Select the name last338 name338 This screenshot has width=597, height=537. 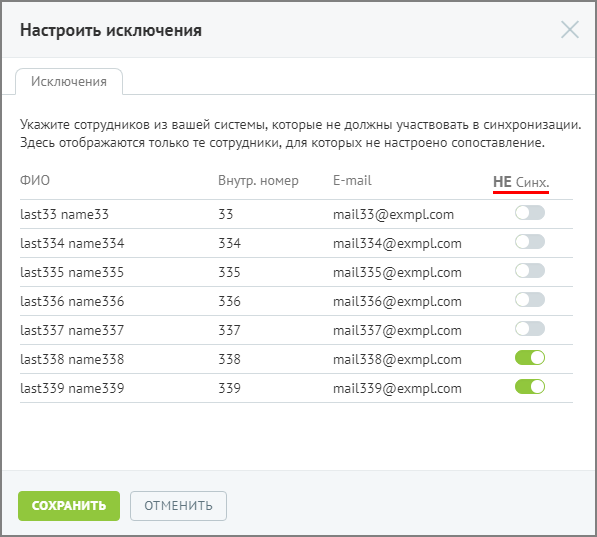[x=72, y=359]
